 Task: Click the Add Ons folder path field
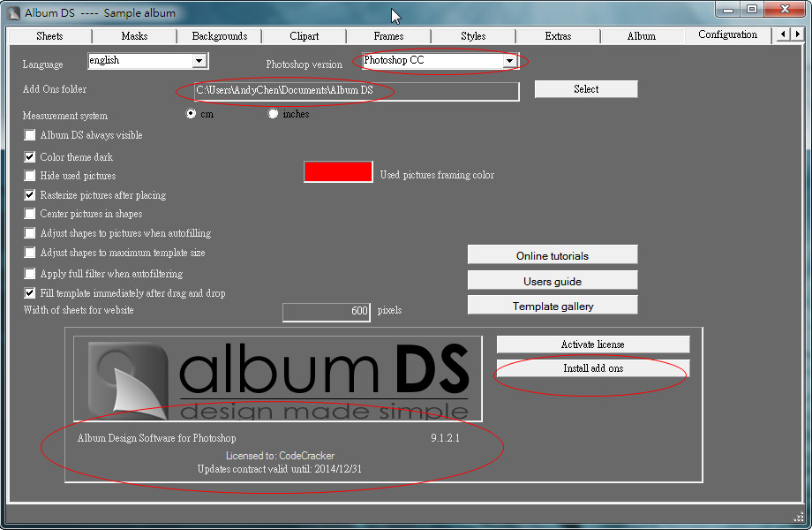(x=356, y=91)
